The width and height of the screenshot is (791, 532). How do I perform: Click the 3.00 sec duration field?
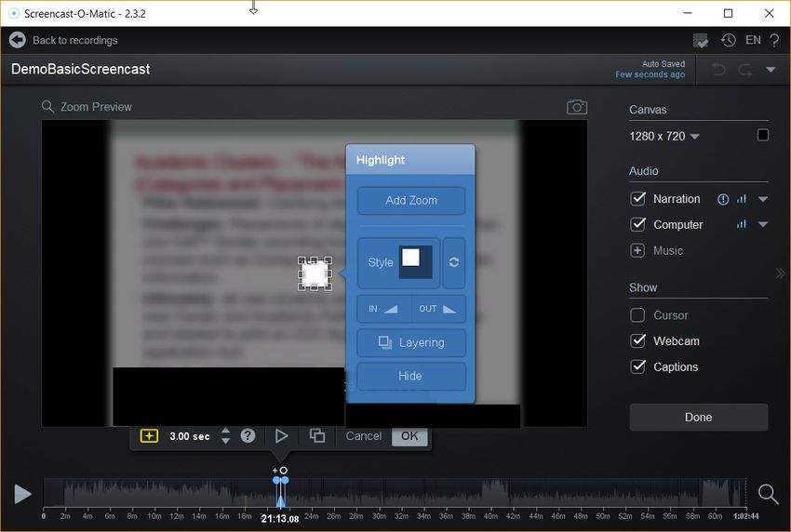pos(190,436)
